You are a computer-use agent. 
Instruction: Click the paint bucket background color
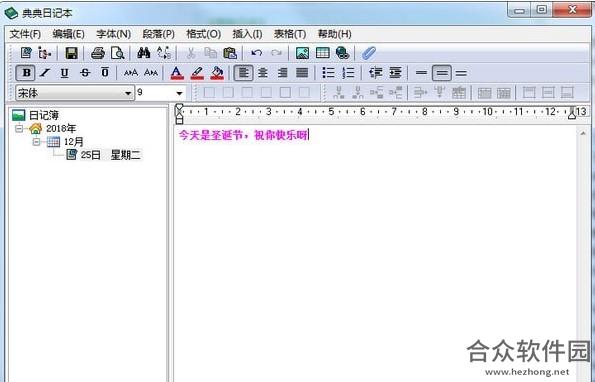217,73
